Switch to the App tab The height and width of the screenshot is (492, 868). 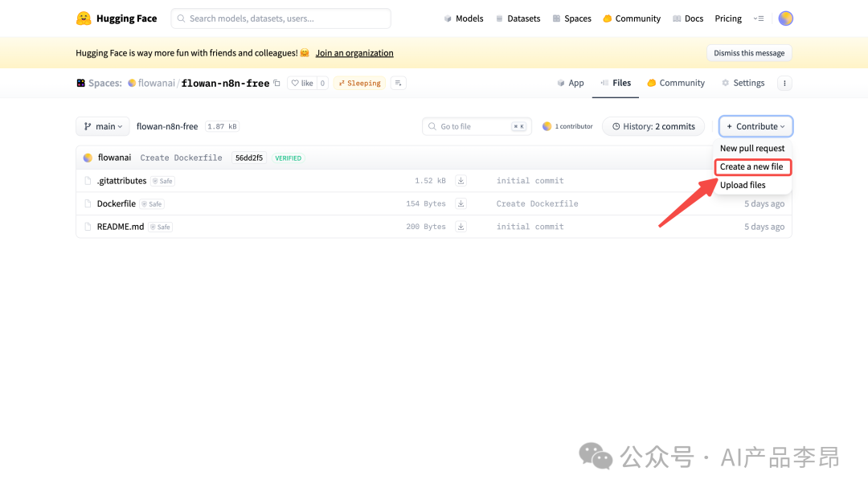570,83
